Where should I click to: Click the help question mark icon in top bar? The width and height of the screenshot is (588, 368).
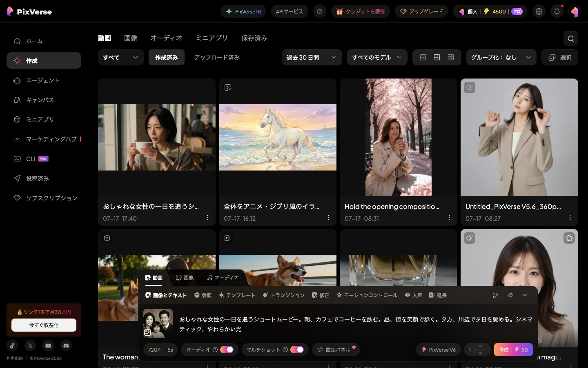[320, 11]
